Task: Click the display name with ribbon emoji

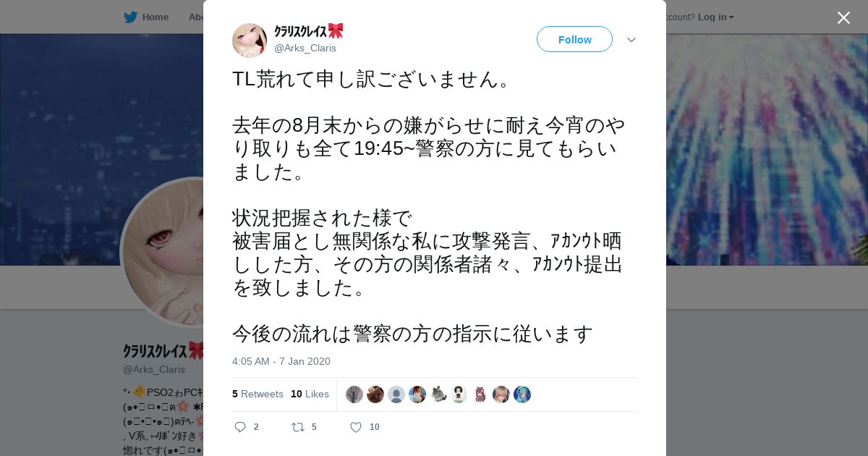Action: point(309,31)
